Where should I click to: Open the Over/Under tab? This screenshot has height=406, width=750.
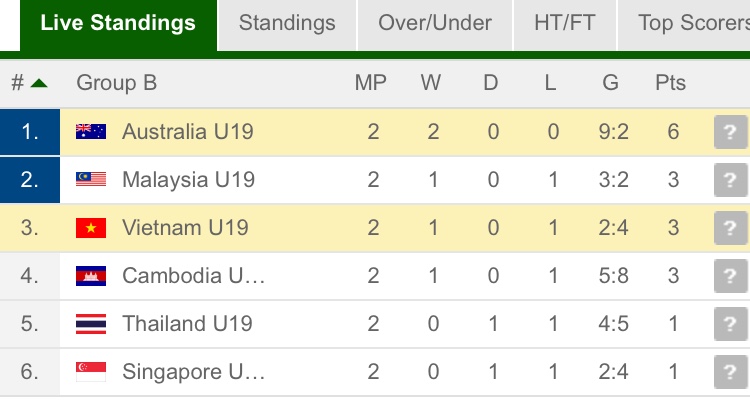click(435, 23)
